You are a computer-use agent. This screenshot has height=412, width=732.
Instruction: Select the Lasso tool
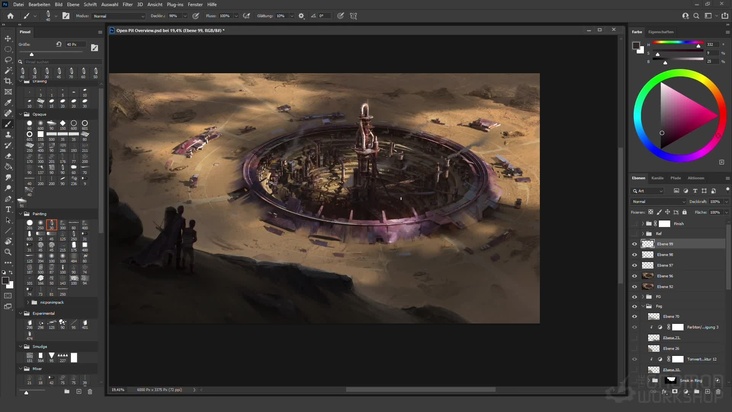click(8, 60)
